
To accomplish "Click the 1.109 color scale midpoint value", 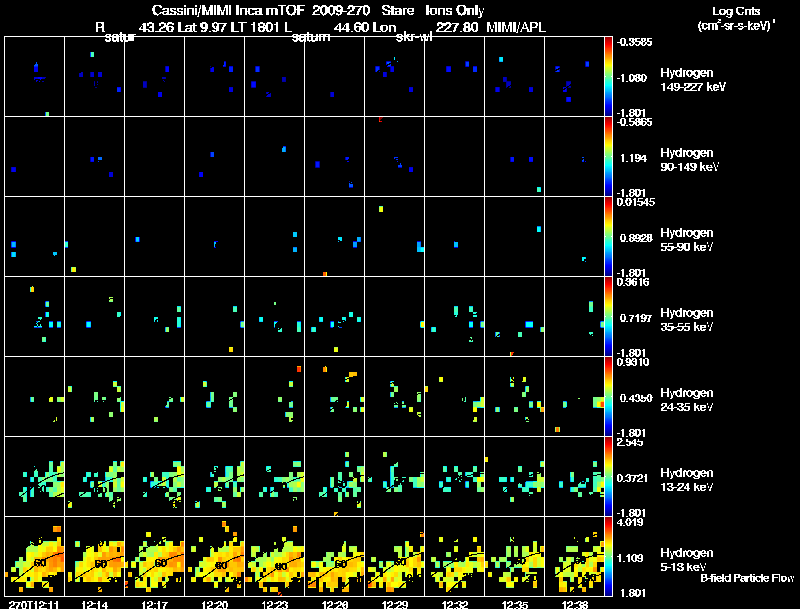I will tap(630, 559).
